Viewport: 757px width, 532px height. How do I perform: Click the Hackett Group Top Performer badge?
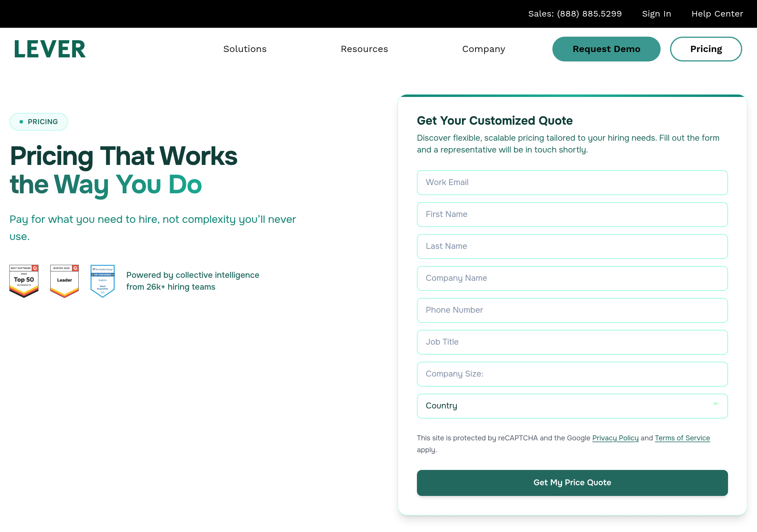click(x=103, y=280)
